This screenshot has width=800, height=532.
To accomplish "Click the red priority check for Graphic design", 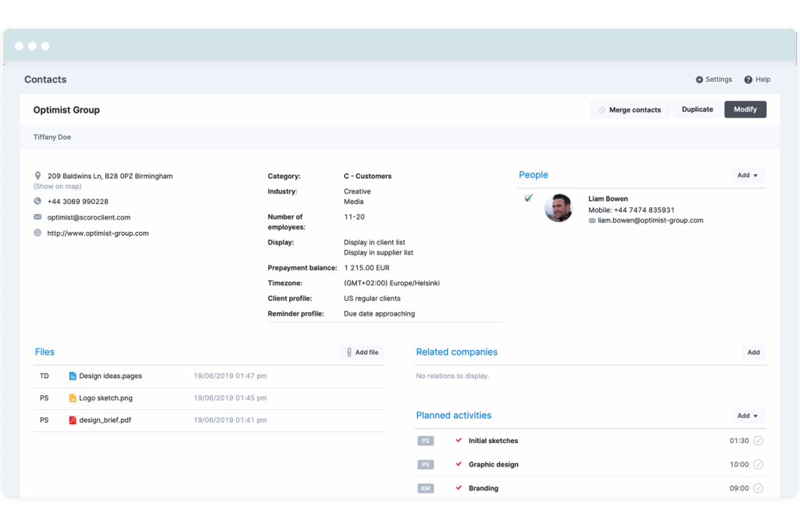I will click(x=459, y=464).
